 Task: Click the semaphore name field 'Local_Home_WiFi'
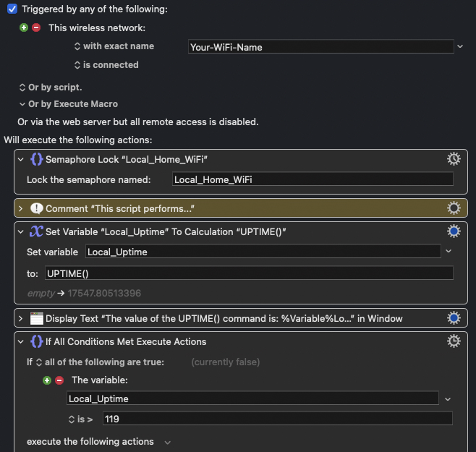tap(313, 179)
